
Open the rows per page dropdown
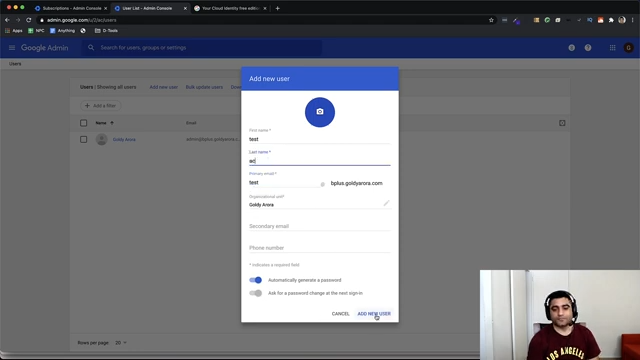click(x=120, y=343)
